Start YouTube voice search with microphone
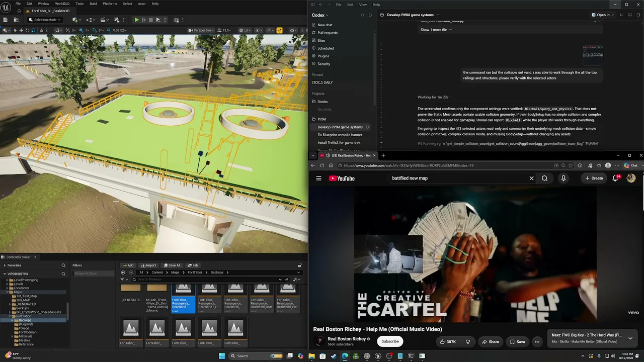The height and width of the screenshot is (362, 644). tap(563, 178)
